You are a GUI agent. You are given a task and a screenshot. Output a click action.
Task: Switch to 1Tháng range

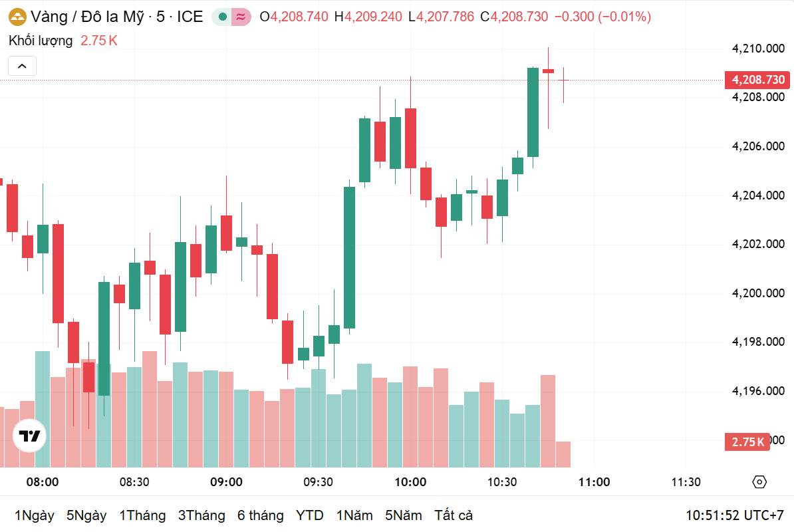(x=142, y=515)
